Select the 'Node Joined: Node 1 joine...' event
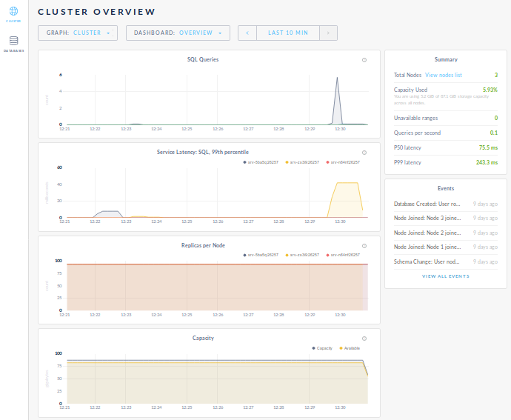Image resolution: width=511 pixels, height=420 pixels. pyautogui.click(x=446, y=247)
